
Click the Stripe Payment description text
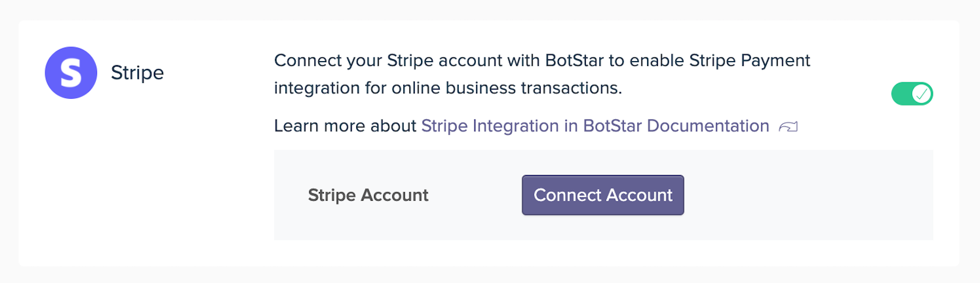click(542, 74)
